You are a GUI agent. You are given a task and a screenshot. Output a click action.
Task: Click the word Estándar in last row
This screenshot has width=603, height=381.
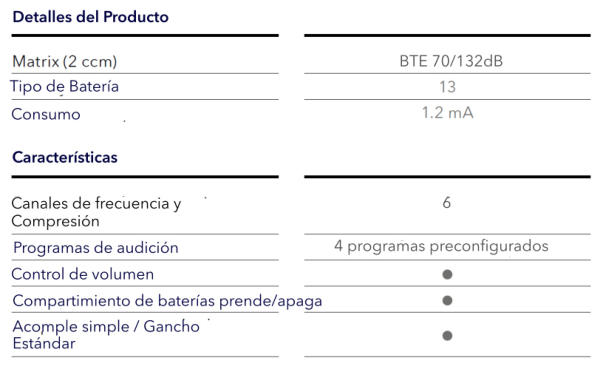tap(44, 343)
